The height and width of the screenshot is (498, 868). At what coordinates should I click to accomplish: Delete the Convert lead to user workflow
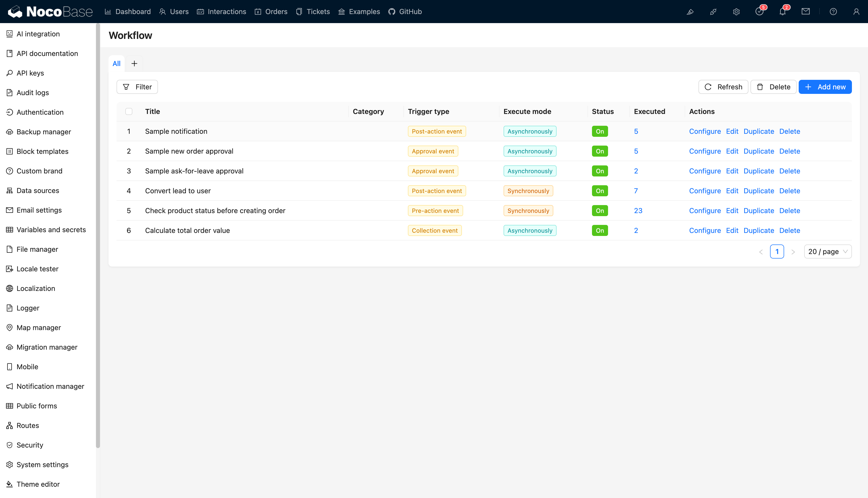tap(790, 191)
